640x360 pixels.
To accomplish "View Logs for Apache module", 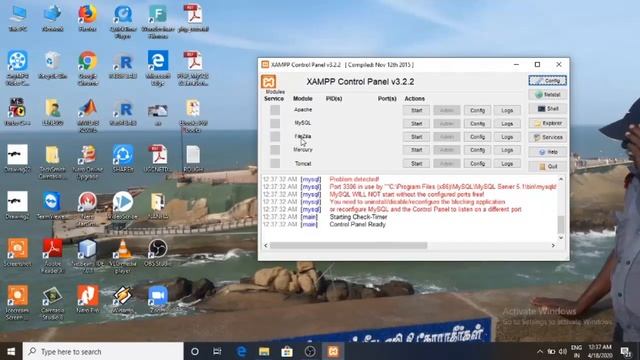I will point(507,110).
